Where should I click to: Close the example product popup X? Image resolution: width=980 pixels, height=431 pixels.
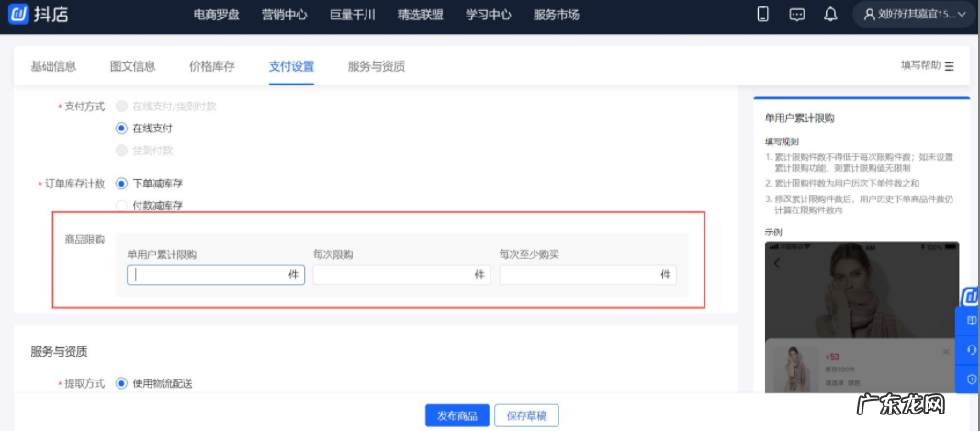click(x=946, y=352)
